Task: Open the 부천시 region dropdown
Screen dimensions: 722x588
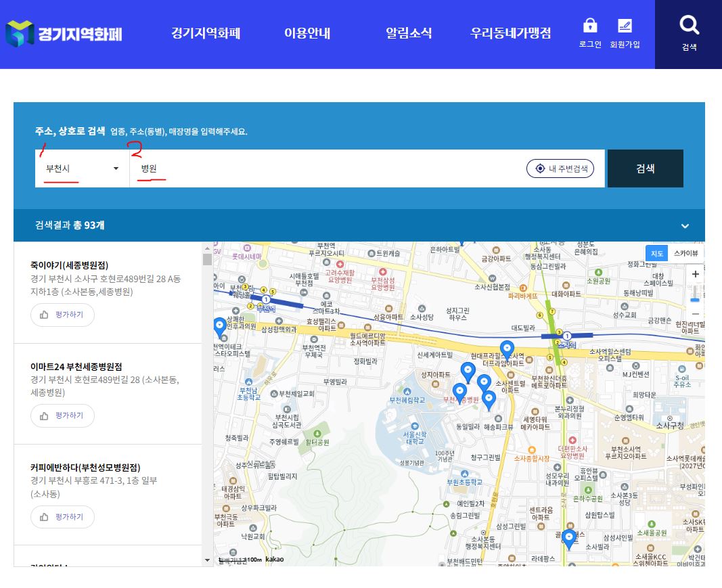Action: tap(81, 168)
